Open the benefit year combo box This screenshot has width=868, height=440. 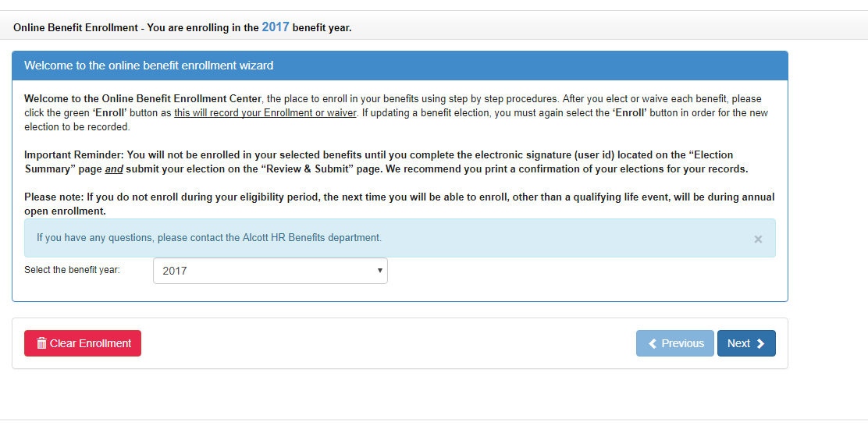click(x=270, y=271)
